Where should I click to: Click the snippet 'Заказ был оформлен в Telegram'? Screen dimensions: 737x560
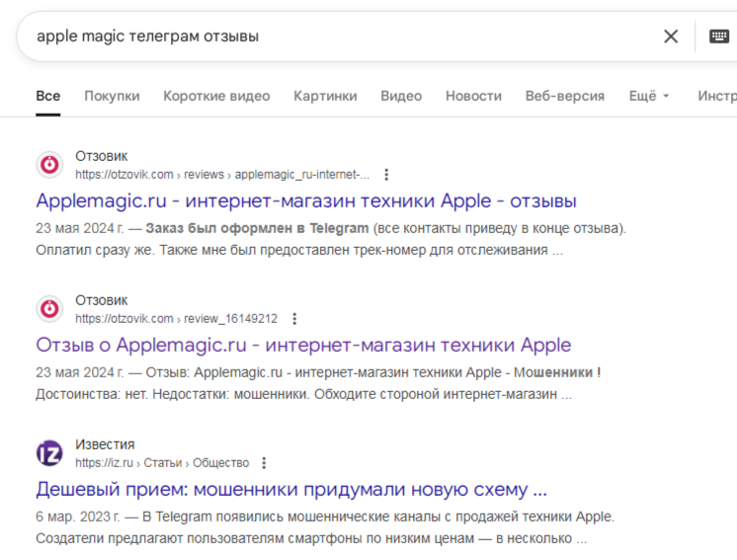click(x=257, y=228)
